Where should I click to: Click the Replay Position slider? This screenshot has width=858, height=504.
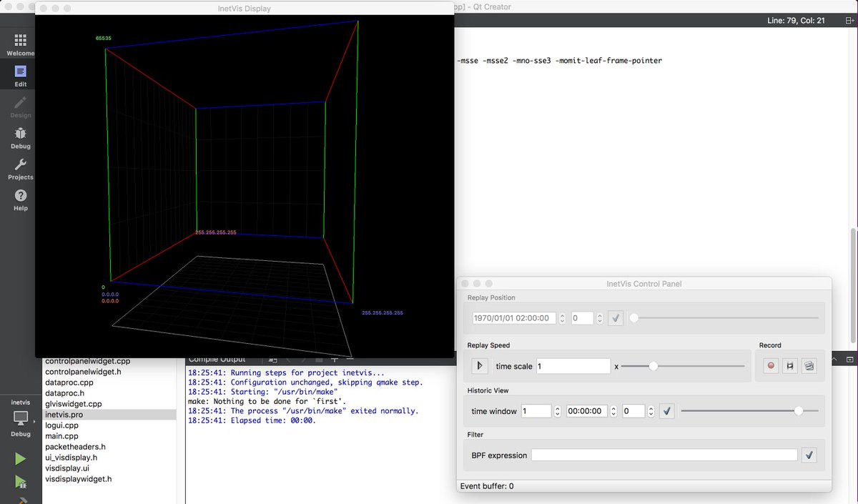click(x=724, y=318)
